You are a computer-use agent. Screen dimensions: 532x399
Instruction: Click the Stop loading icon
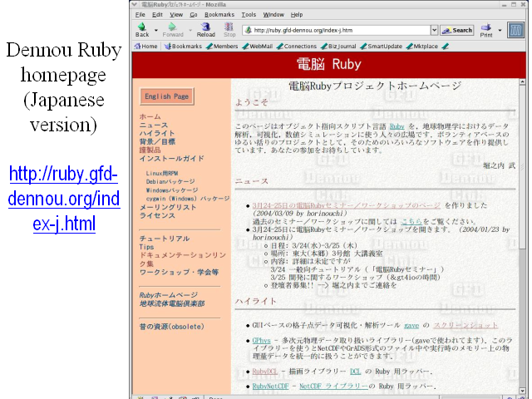coord(229,27)
